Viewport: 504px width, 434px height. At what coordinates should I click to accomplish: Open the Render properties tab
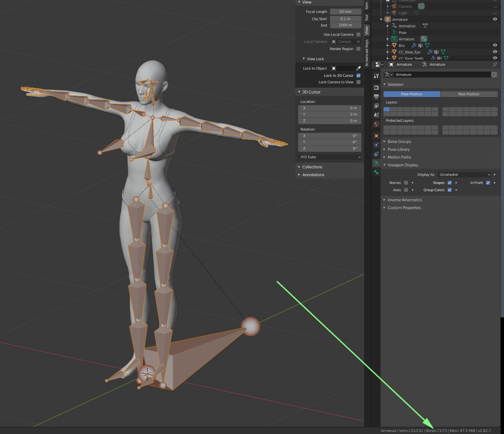(x=376, y=88)
